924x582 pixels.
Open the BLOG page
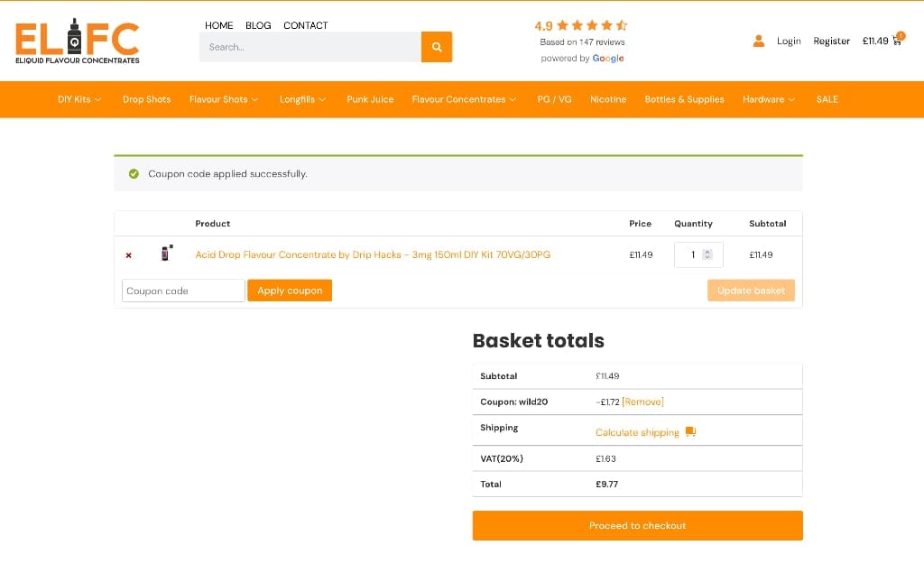point(258,25)
